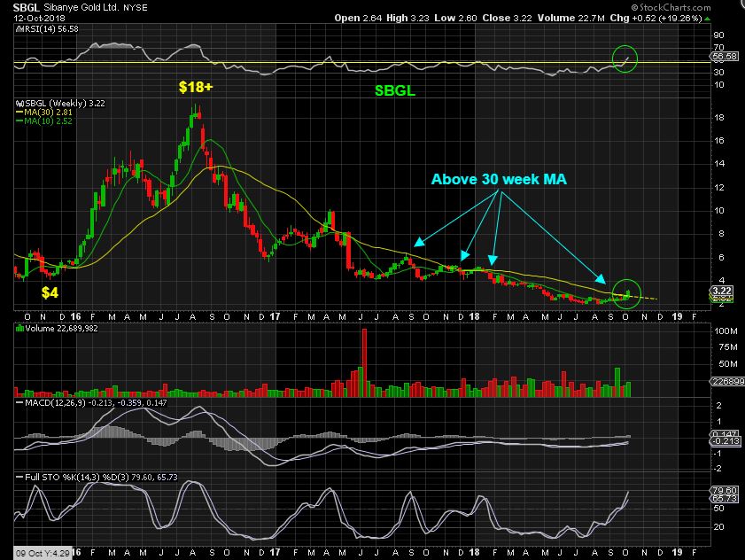Click the NYSE exchange label
This screenshot has width=745, height=560.
pyautogui.click(x=136, y=8)
